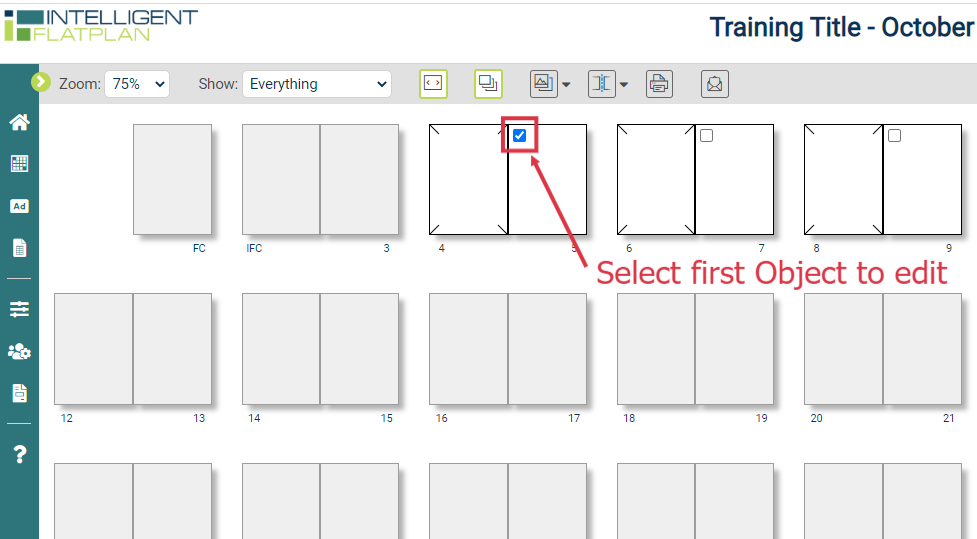Image resolution: width=977 pixels, height=539 pixels.
Task: Open the calendar grid sidebar icon
Action: pyautogui.click(x=19, y=164)
